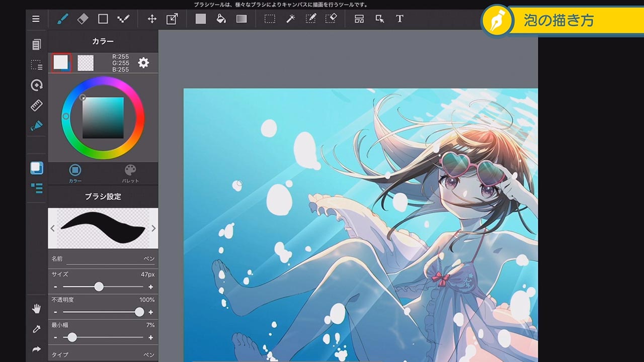Click the hue ring handle on the color wheel
This screenshot has width=644, height=362.
pos(65,117)
